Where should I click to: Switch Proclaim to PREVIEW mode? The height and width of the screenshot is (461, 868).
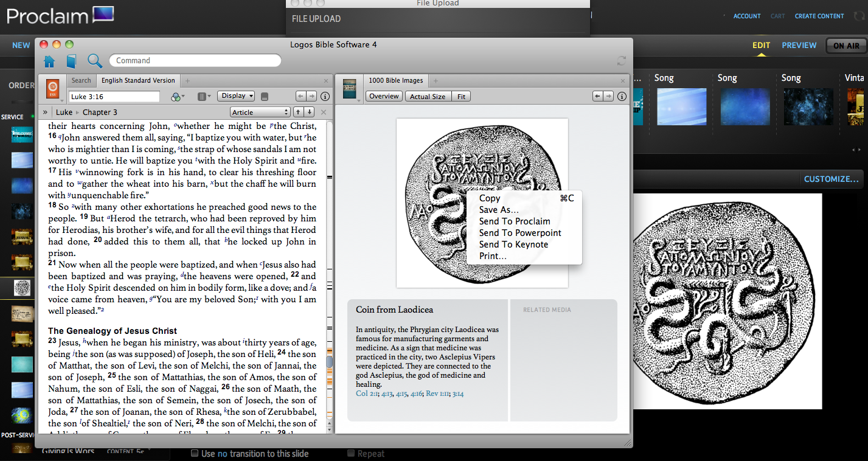tap(799, 45)
